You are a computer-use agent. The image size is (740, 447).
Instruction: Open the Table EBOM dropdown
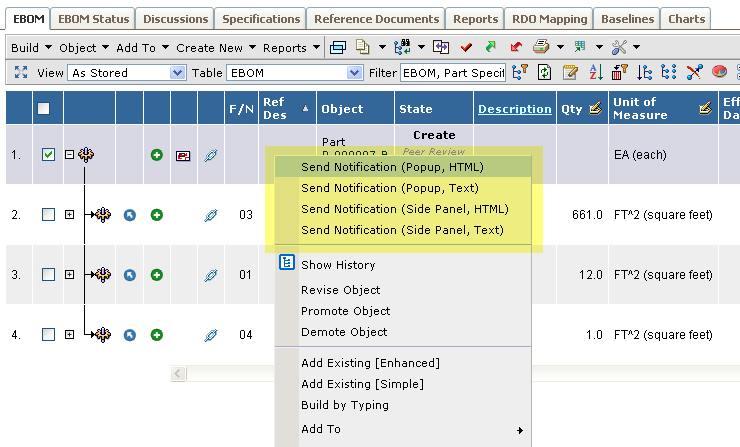354,73
